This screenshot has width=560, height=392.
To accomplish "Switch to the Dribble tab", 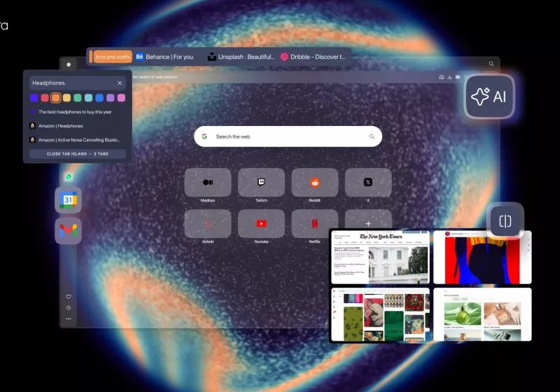I will point(313,57).
